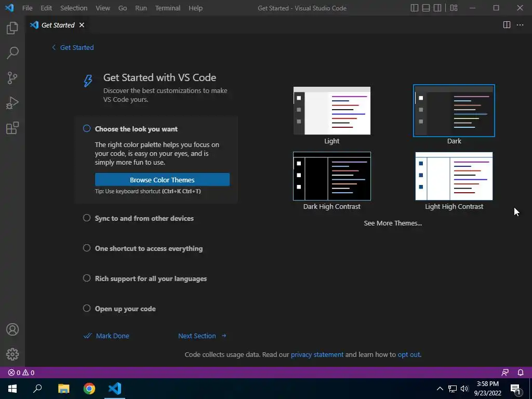
Task: Click the feedback icon in status bar
Action: coord(505,373)
